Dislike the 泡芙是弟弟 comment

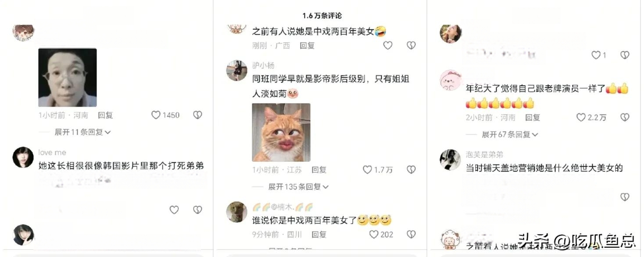click(625, 197)
